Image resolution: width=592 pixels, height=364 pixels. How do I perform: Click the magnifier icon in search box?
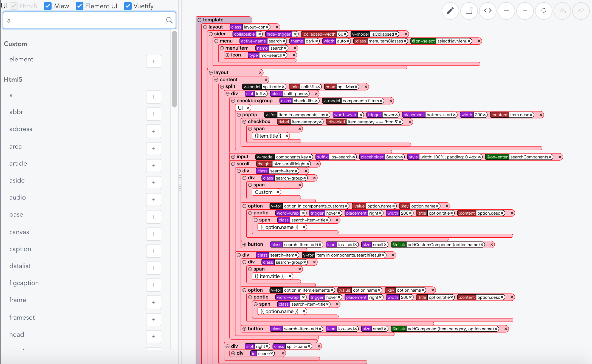pyautogui.click(x=169, y=20)
